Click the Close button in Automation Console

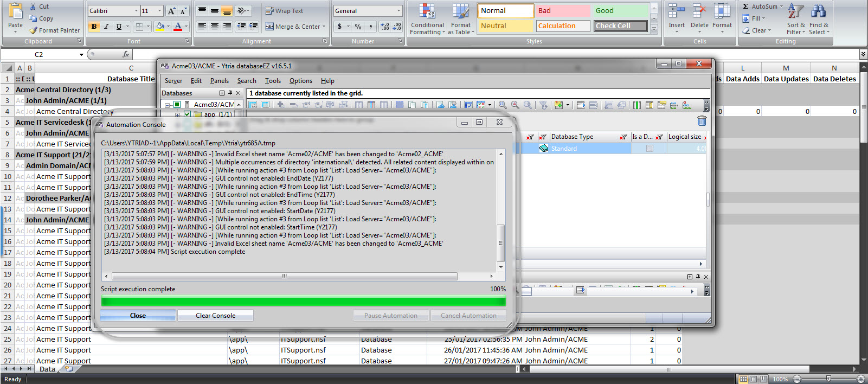pyautogui.click(x=138, y=316)
